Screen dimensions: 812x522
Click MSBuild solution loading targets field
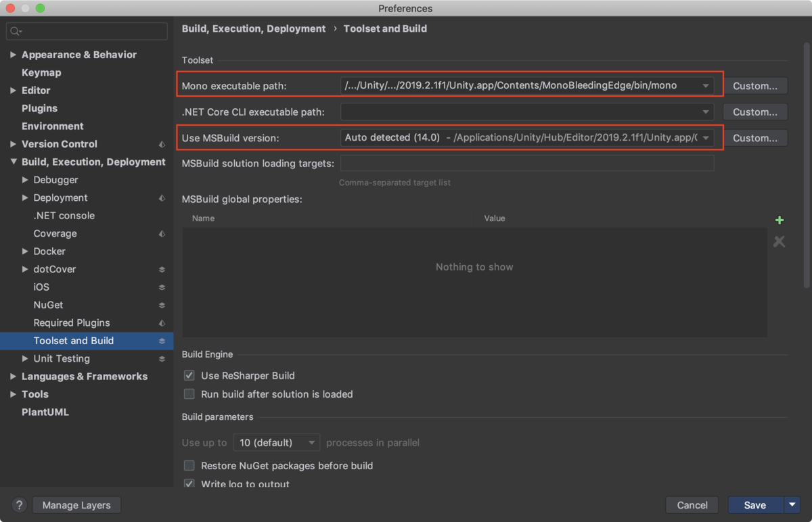[527, 164]
